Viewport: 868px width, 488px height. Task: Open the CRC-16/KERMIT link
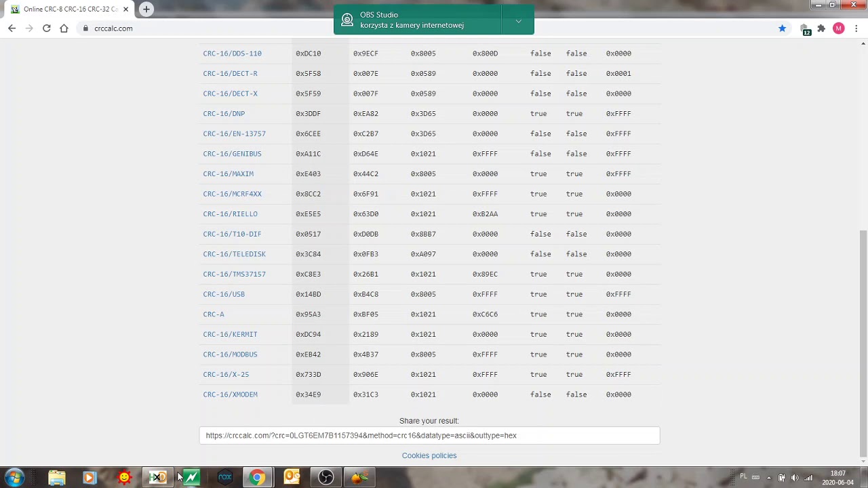coord(230,334)
